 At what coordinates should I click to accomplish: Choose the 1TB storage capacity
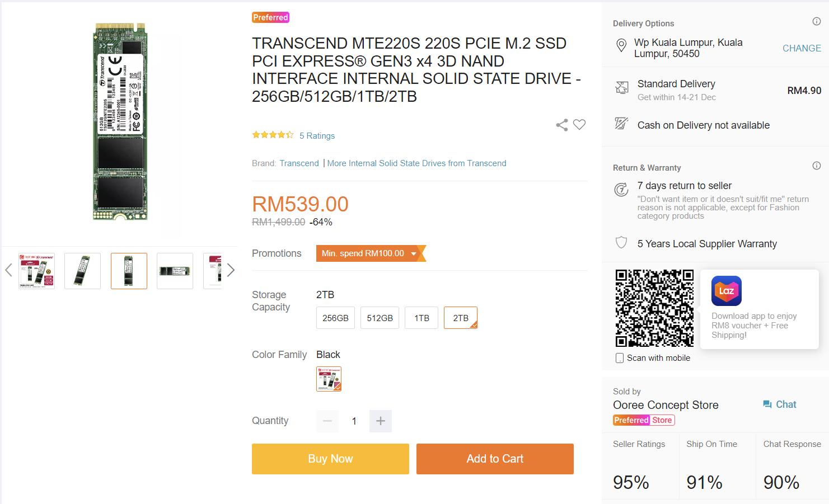click(x=421, y=318)
